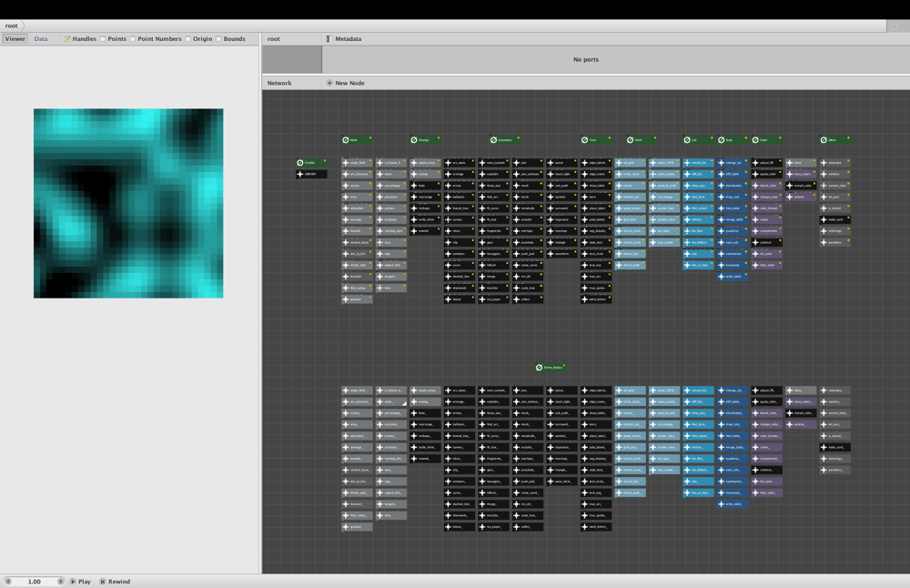Select the Geometry category header node
910x588 pixels.
coord(505,140)
